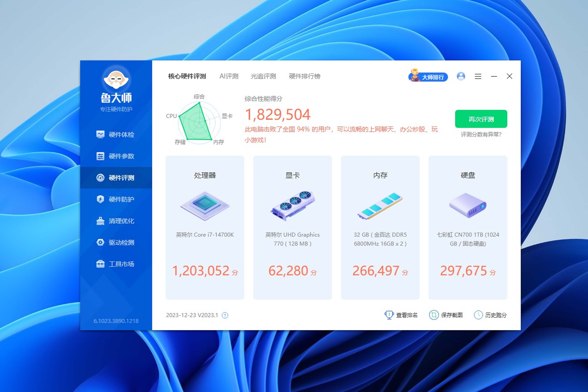
Task: Open 硬件体检 in sidebar
Action: coord(116,134)
